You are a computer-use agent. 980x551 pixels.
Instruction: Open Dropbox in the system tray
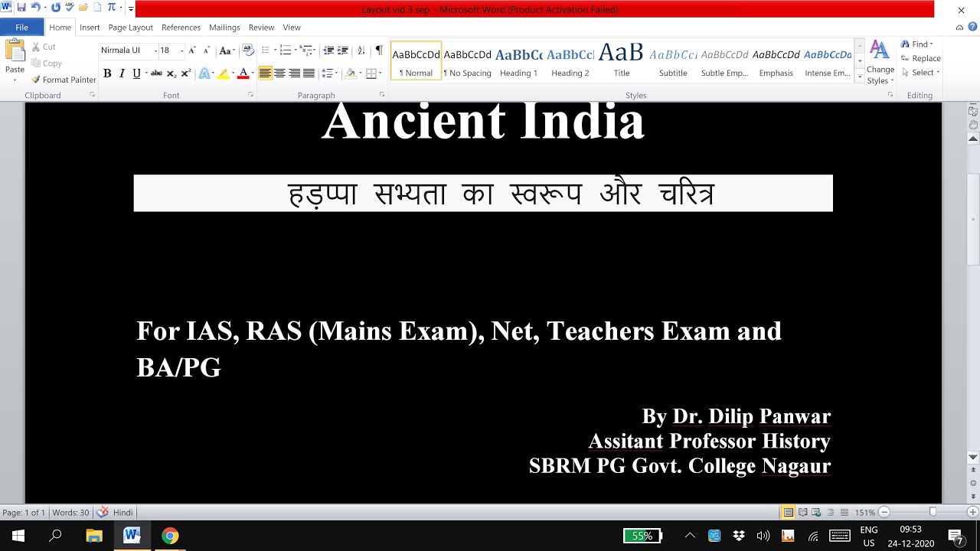pos(739,536)
